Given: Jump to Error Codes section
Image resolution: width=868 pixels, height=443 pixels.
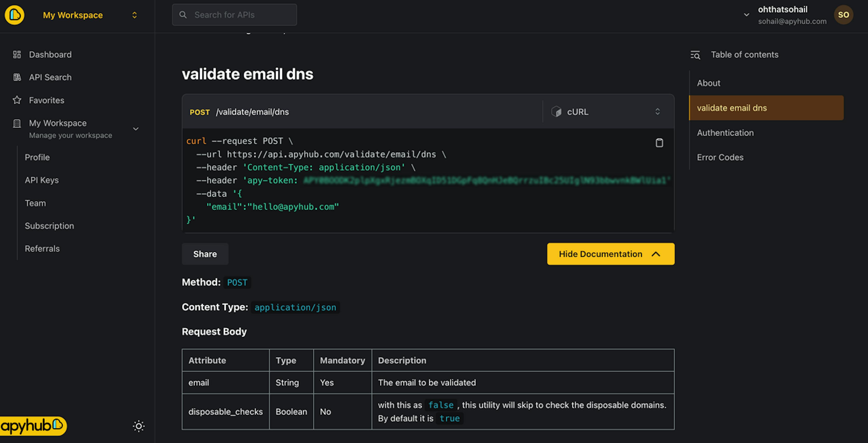Looking at the screenshot, I should coord(720,157).
